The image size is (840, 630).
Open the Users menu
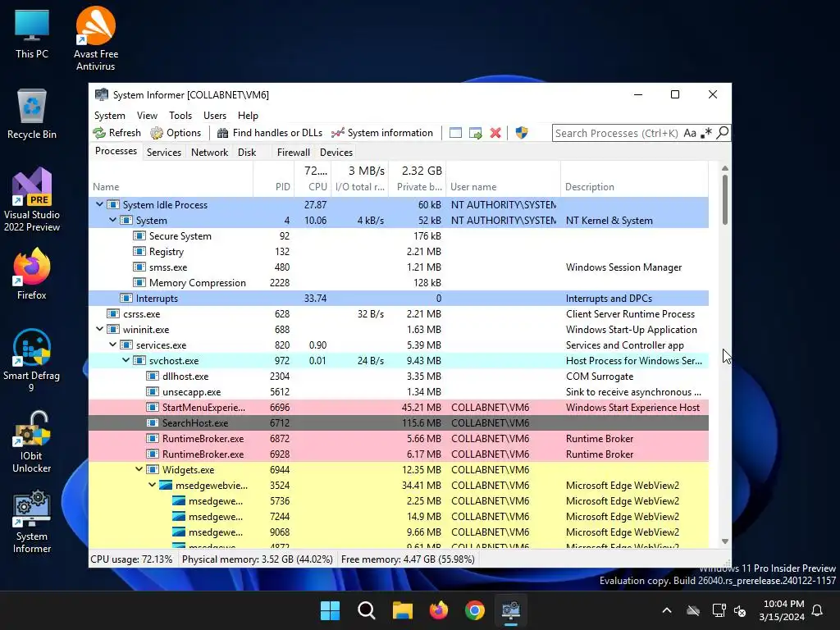coord(215,116)
